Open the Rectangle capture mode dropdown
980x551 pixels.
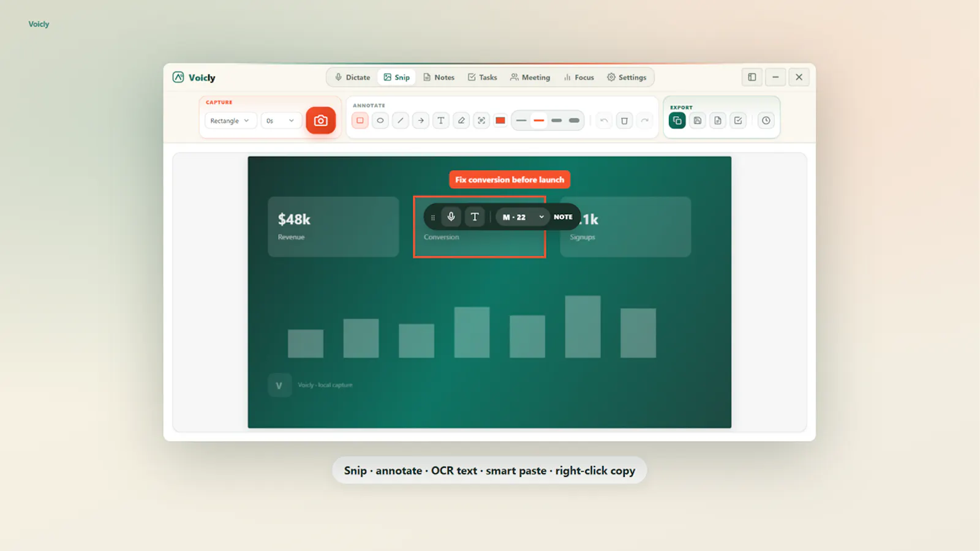coord(230,121)
